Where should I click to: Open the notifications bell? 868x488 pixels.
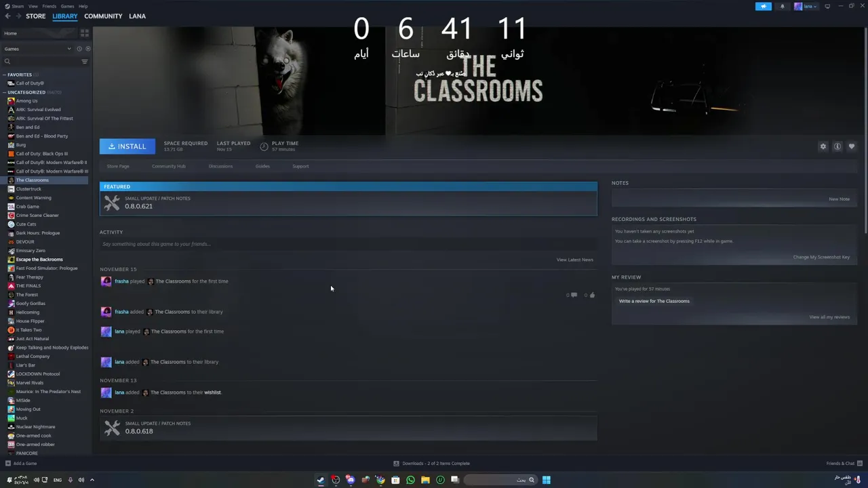click(782, 6)
